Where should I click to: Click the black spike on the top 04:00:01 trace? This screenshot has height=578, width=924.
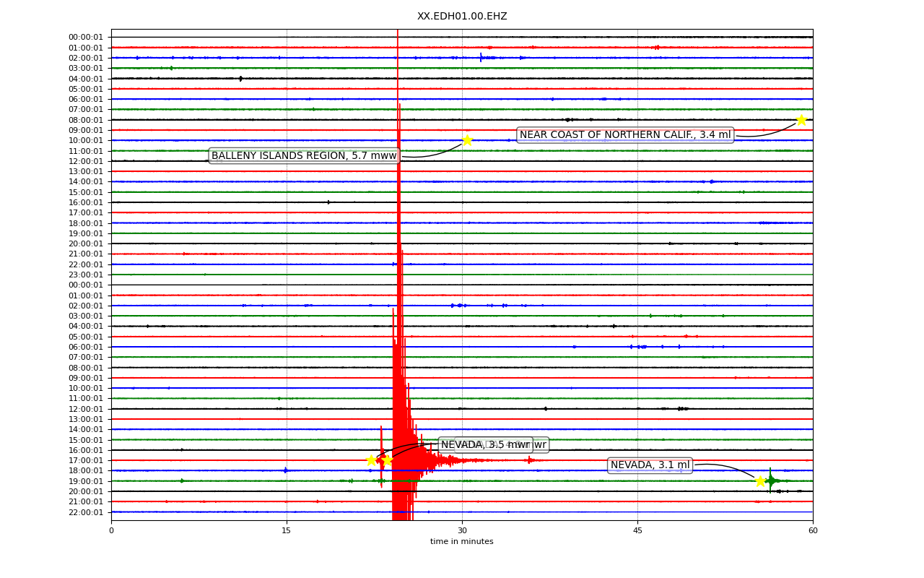(x=240, y=78)
